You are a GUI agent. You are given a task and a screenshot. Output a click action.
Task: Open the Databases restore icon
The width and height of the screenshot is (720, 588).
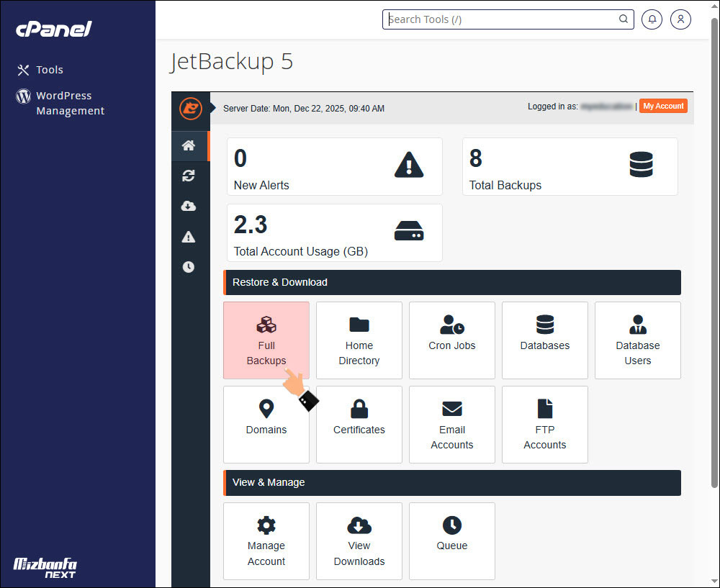coord(545,340)
